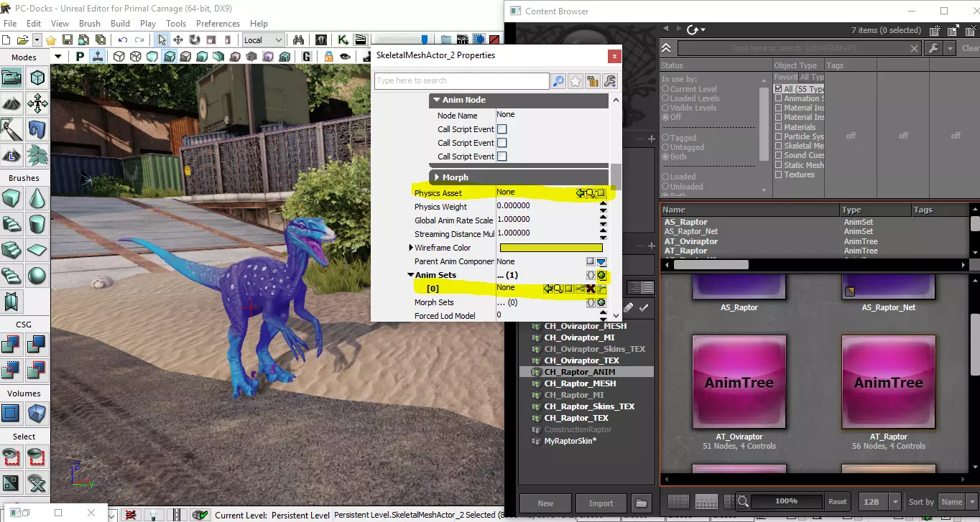Click the Undo arrow in the toolbar
This screenshot has width=980, height=522.
coord(123,40)
